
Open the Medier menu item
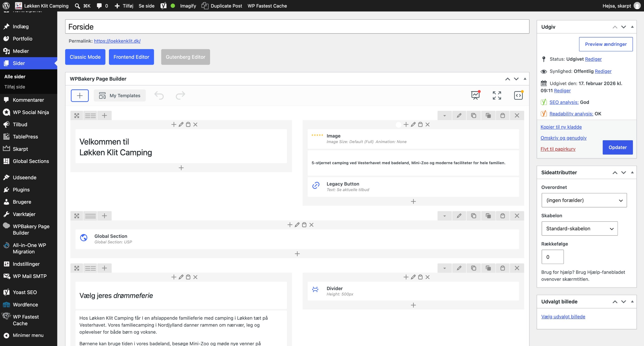click(x=21, y=51)
